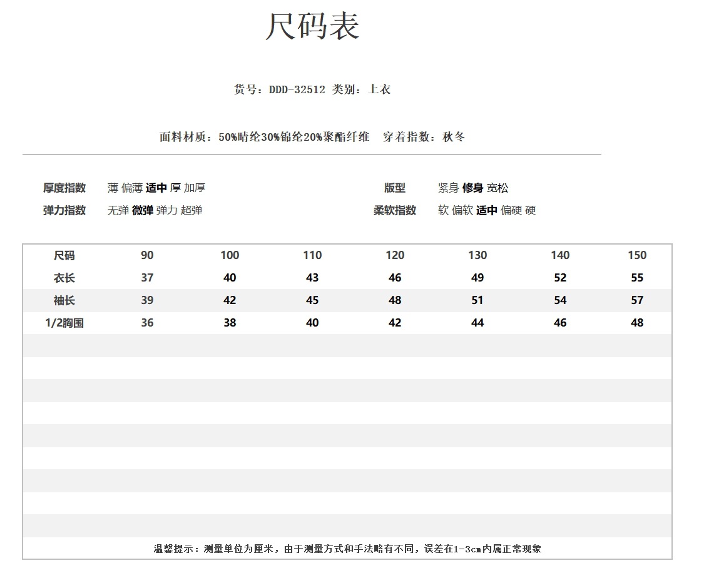Viewport: 704px width, 588px height.
Task: Click 1/2胸围 value 38 for size 100
Action: click(x=230, y=323)
